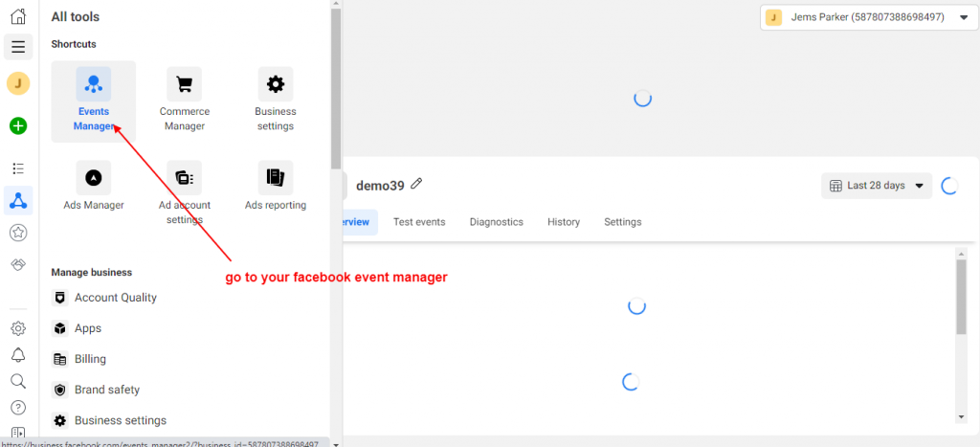Open Commerce Manager shortcut
This screenshot has width=980, height=447.
click(185, 101)
